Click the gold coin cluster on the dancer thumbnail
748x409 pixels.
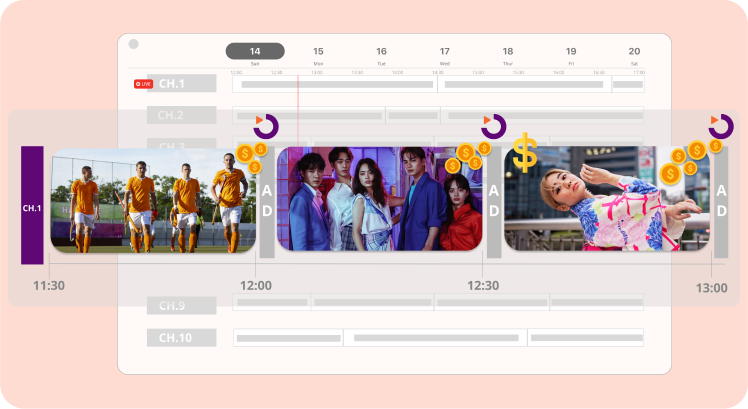tap(688, 161)
